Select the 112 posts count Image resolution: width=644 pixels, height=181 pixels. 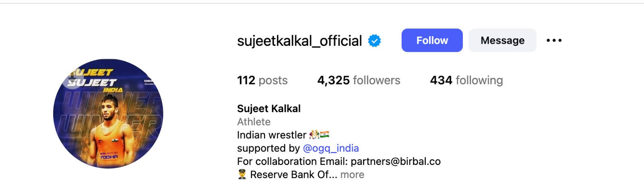[262, 80]
